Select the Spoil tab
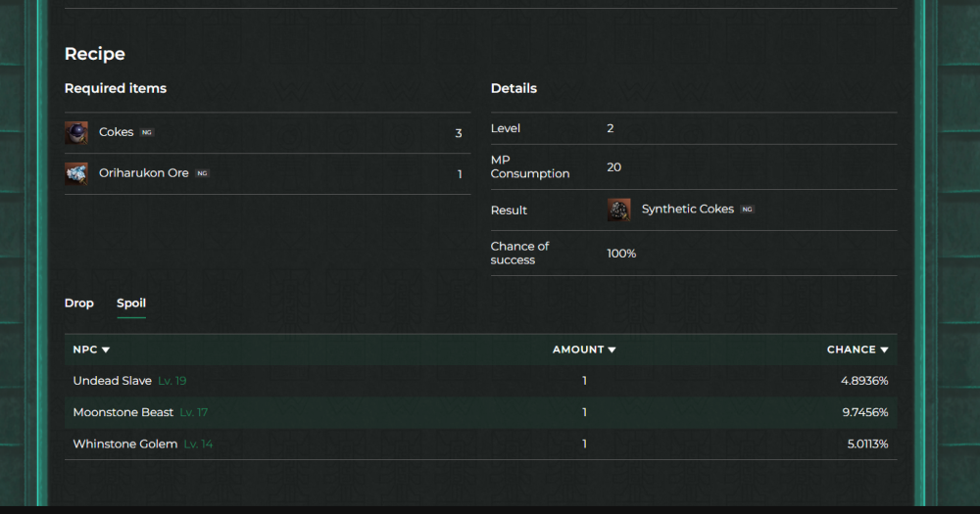The height and width of the screenshot is (514, 980). [x=131, y=304]
